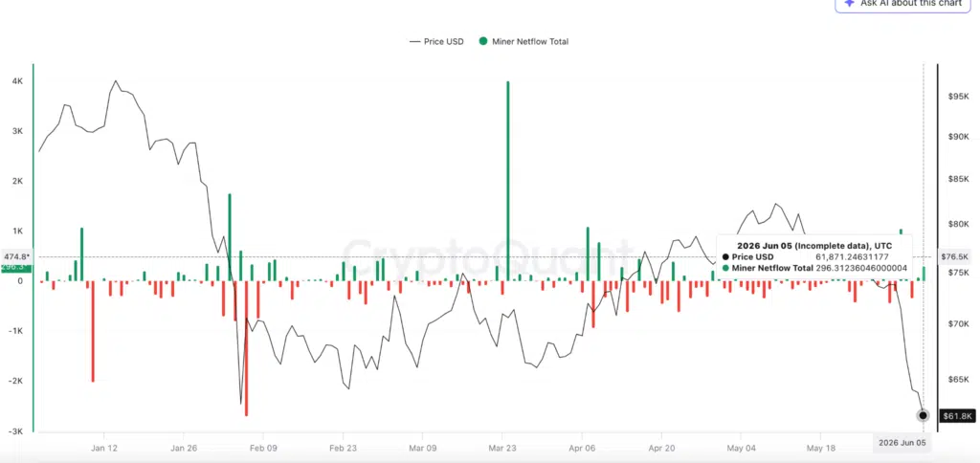Click the 2K left axis label
The height and width of the screenshot is (463, 980).
point(17,181)
